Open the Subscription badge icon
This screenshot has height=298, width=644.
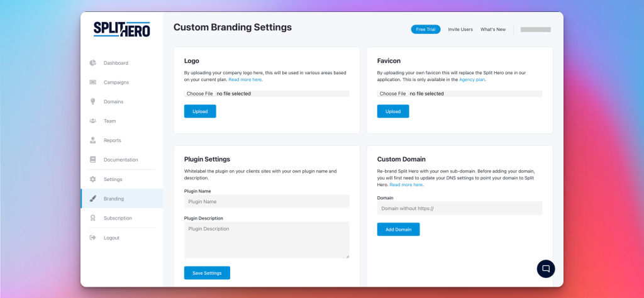tap(93, 218)
